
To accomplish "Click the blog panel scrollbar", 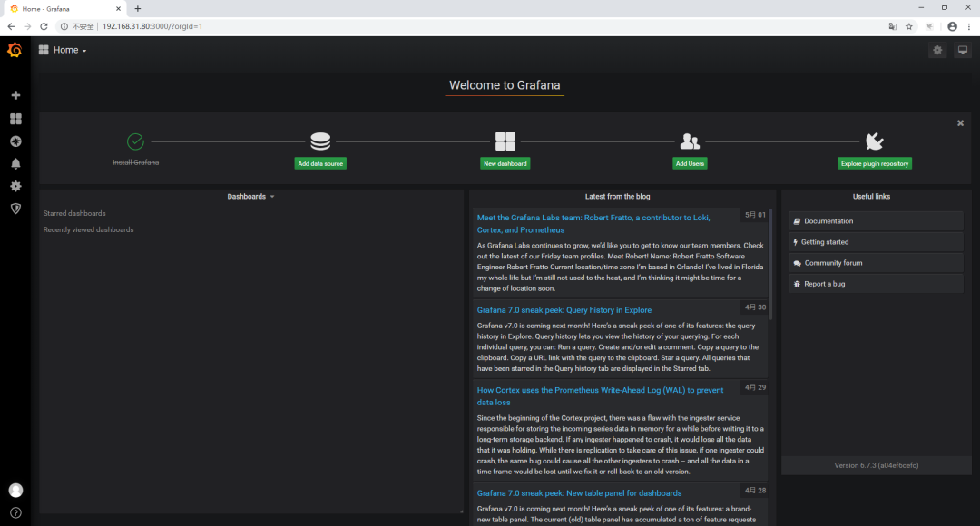I will pos(770,264).
